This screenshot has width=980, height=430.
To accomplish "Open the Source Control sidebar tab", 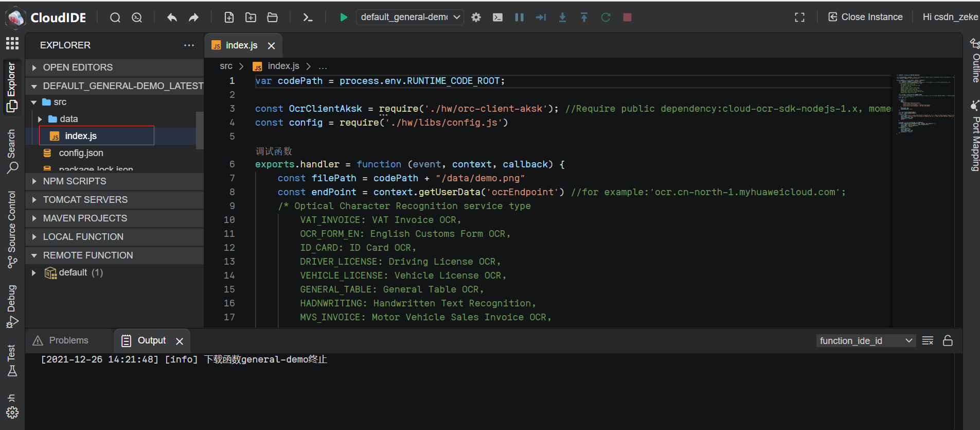I will tap(12, 229).
